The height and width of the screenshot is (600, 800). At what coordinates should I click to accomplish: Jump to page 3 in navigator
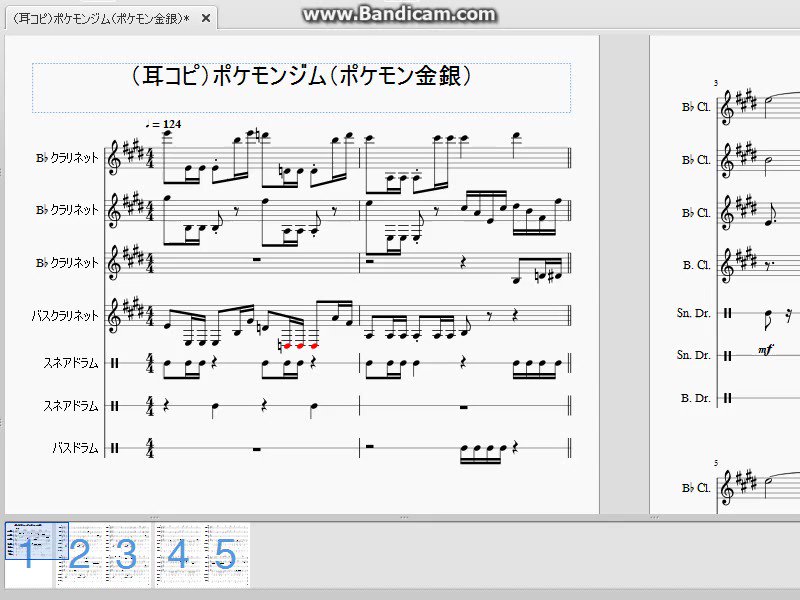[126, 554]
